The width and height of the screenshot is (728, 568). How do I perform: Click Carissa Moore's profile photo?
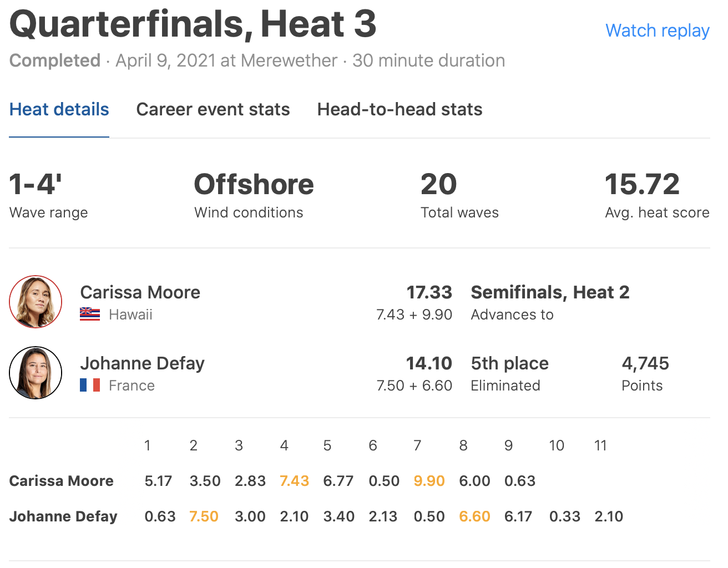(36, 302)
